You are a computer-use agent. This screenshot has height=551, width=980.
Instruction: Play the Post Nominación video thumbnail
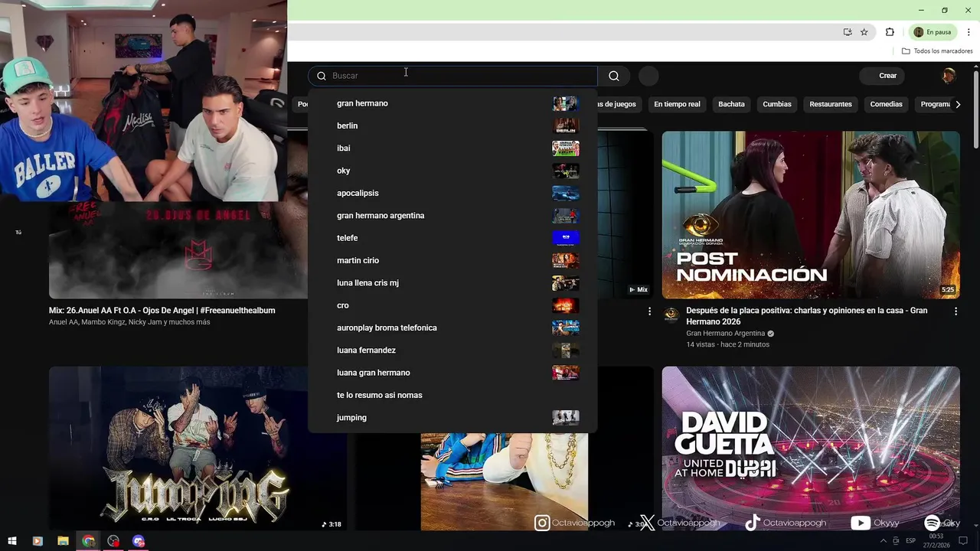pyautogui.click(x=811, y=215)
